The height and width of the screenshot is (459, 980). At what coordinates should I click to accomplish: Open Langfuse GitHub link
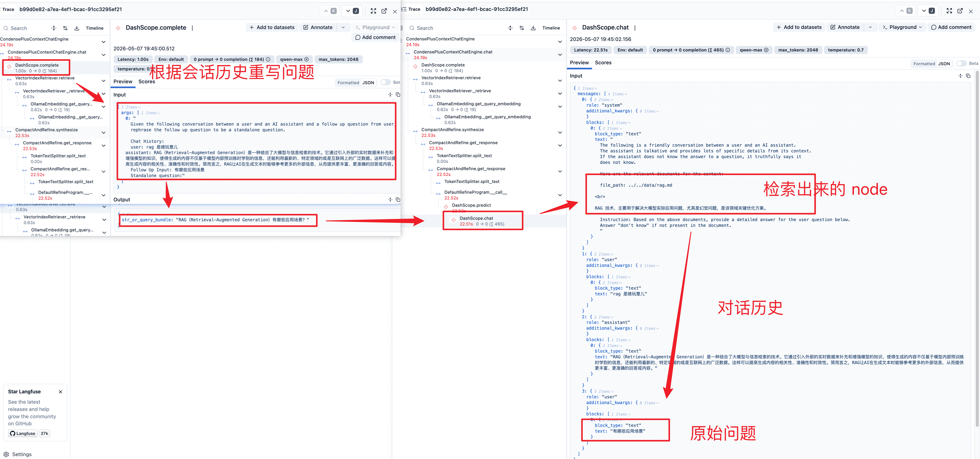pos(23,433)
